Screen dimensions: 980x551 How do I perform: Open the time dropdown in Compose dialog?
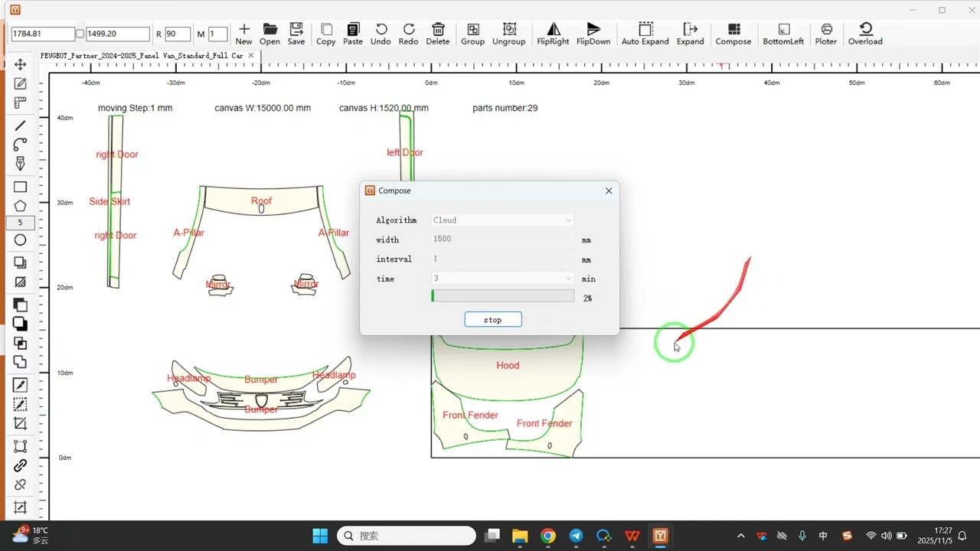(x=502, y=279)
